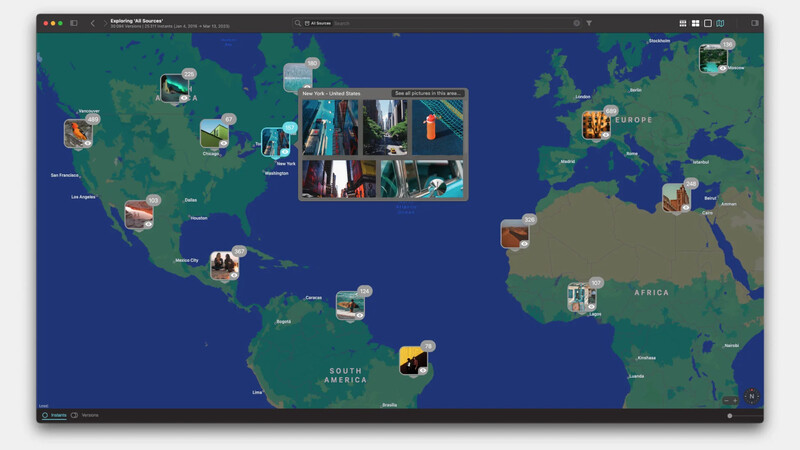Click the Washington city label
Image resolution: width=800 pixels, height=450 pixels.
[x=277, y=173]
